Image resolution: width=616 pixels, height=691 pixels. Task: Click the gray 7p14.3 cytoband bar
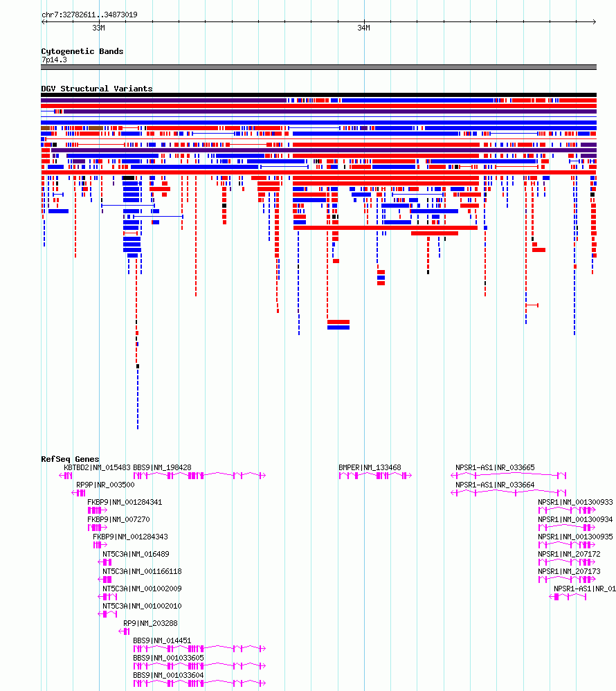(318, 67)
